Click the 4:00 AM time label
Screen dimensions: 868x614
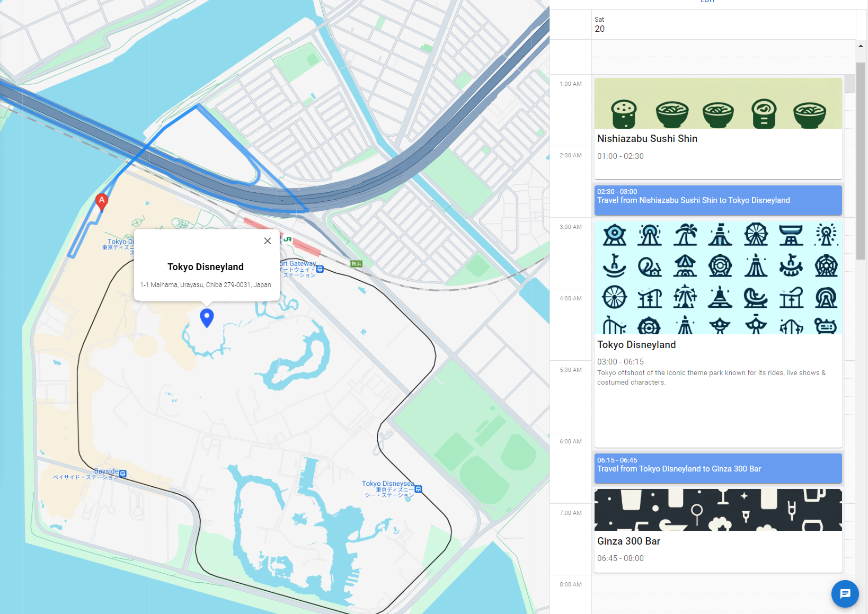(x=571, y=298)
